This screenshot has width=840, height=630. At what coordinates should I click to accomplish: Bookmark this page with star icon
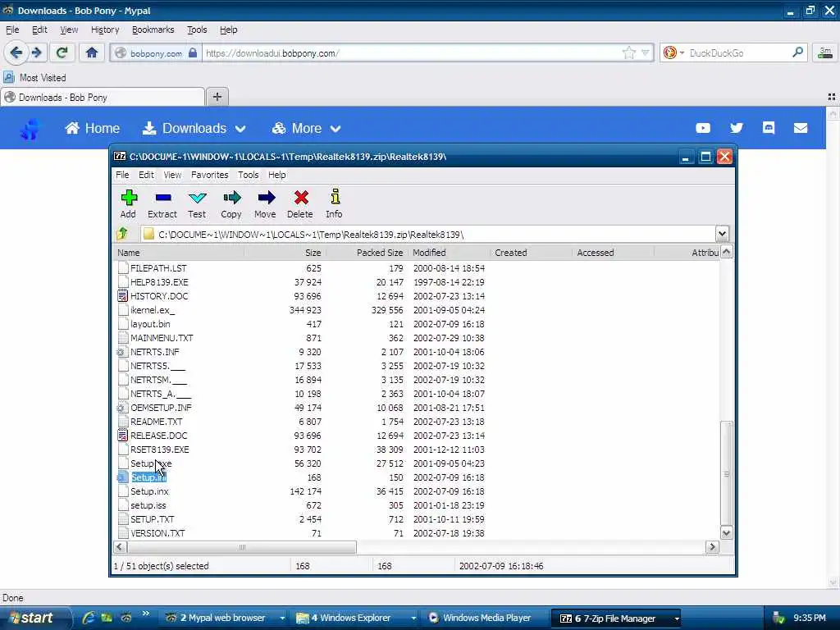[629, 52]
